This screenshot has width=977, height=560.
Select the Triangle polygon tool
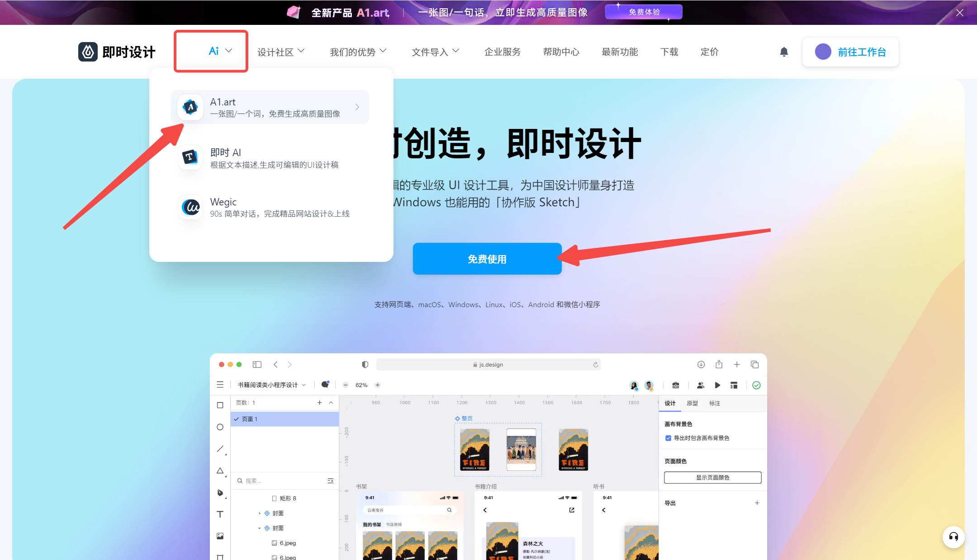[x=220, y=470]
